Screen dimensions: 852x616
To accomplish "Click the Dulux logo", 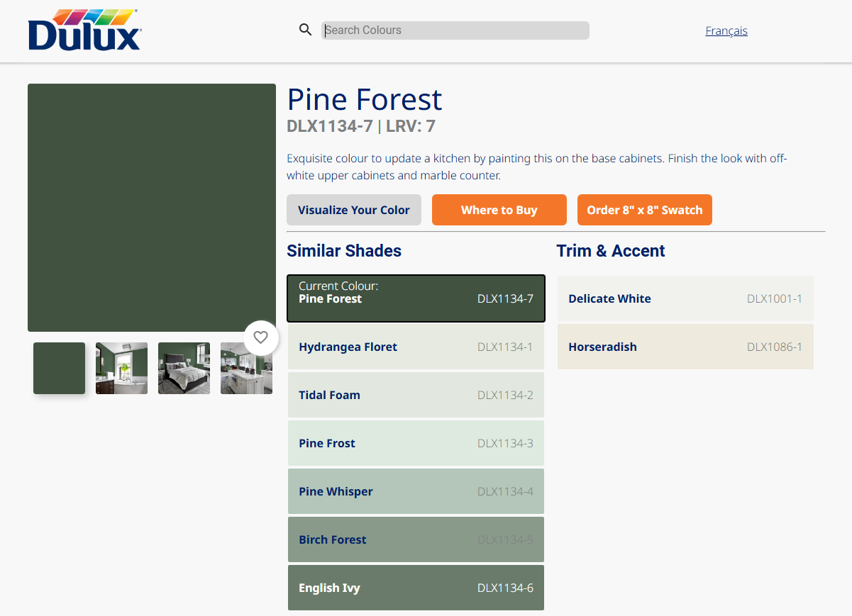I will 85,30.
